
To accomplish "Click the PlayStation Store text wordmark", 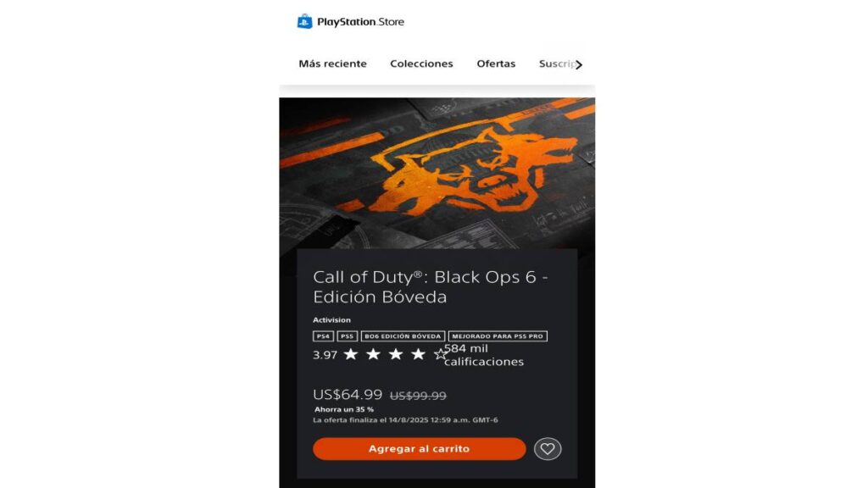I will pyautogui.click(x=360, y=22).
